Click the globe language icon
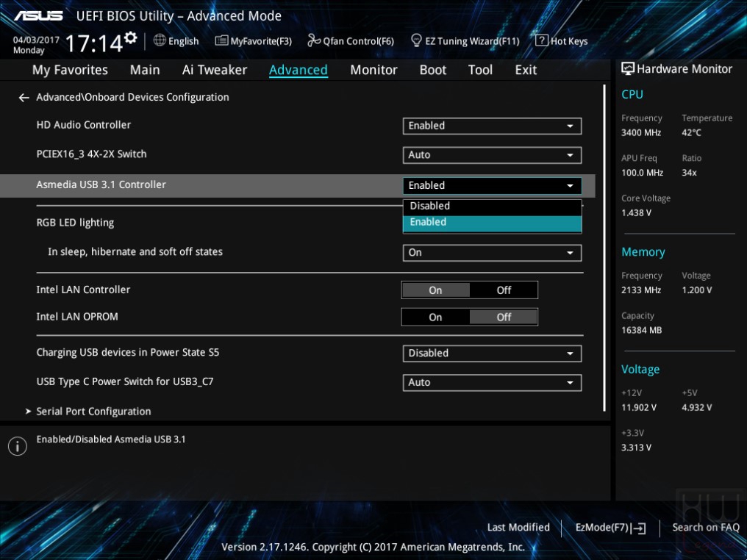The width and height of the screenshot is (747, 560). coord(160,40)
